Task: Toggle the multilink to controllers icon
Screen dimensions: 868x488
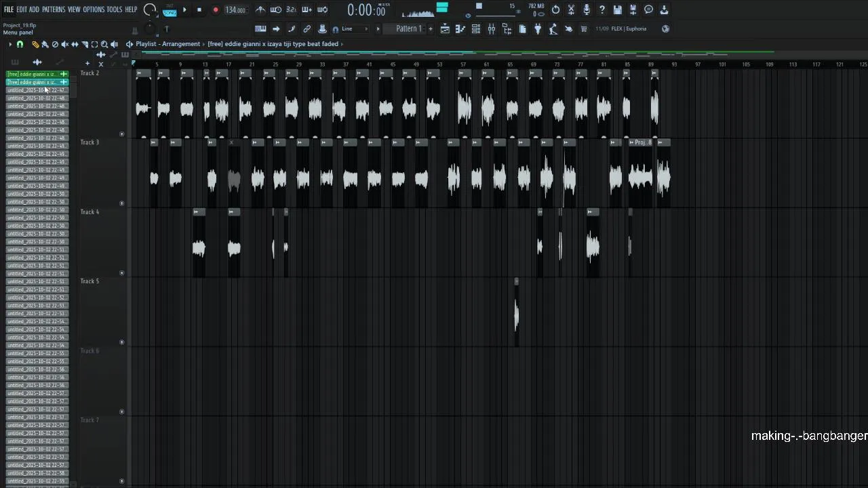Action: point(307,28)
